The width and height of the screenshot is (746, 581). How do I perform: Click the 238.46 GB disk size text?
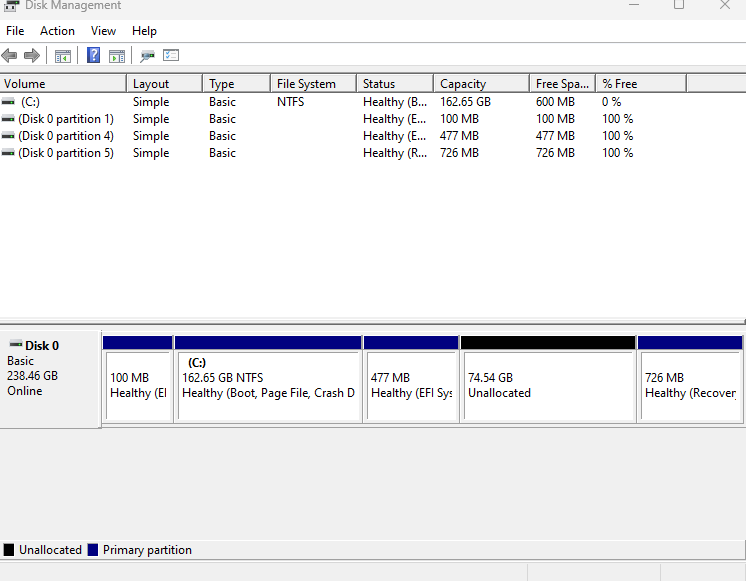pos(32,376)
